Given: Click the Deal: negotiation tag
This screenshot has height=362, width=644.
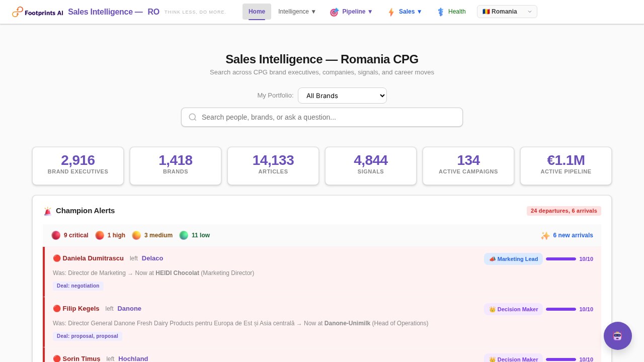Looking at the screenshot, I should pos(78,286).
